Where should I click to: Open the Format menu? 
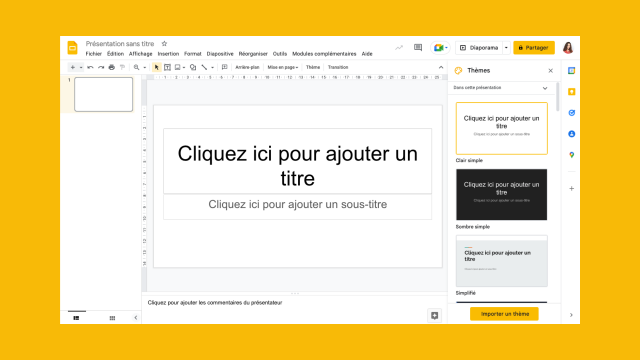coord(193,54)
